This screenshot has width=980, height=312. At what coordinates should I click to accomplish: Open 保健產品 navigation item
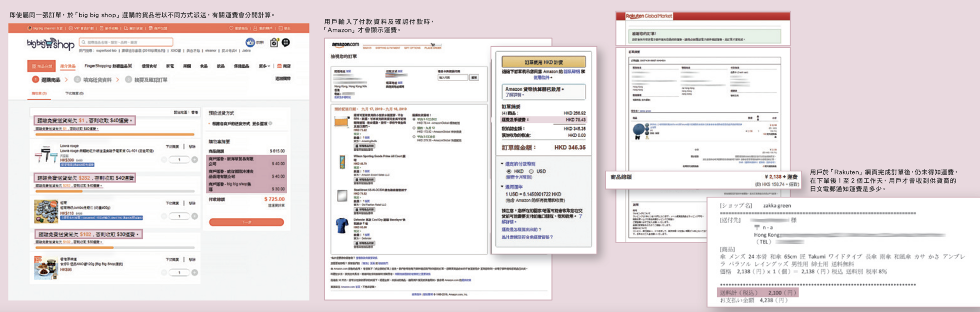(241, 66)
